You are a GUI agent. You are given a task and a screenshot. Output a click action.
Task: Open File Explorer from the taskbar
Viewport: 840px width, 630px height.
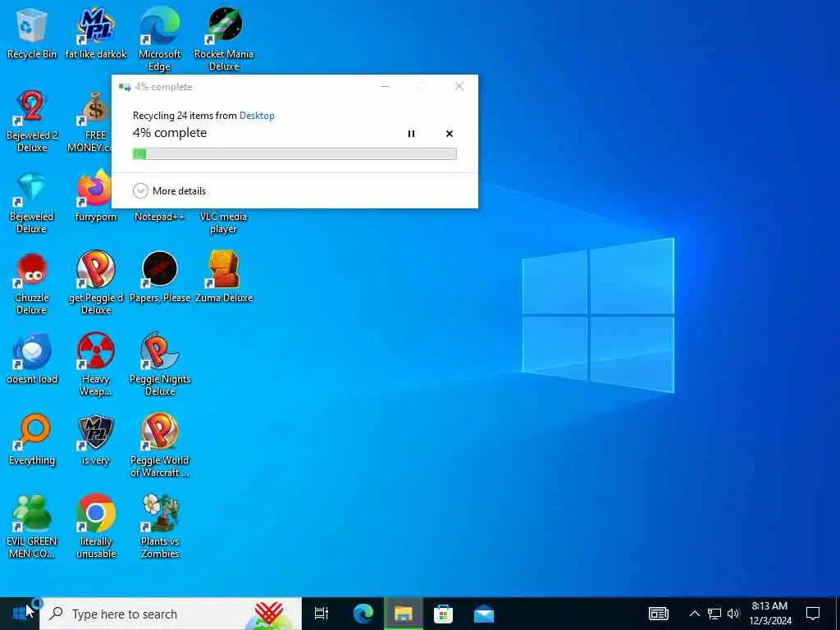pyautogui.click(x=403, y=614)
